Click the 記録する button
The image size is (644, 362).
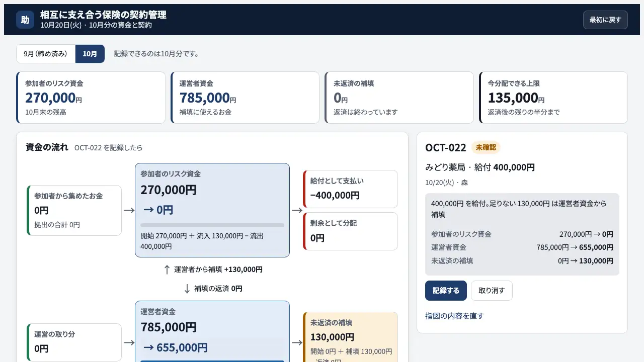click(x=446, y=291)
